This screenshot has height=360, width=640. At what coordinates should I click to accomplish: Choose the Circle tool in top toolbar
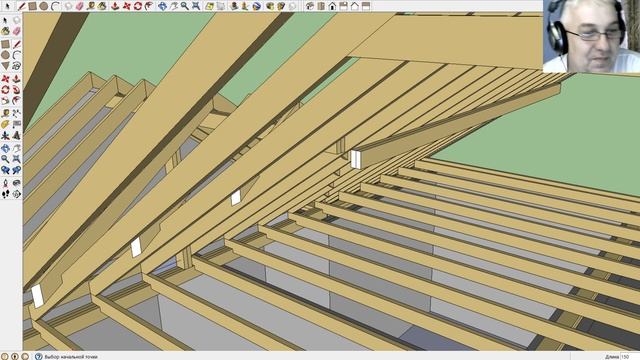click(44, 6)
